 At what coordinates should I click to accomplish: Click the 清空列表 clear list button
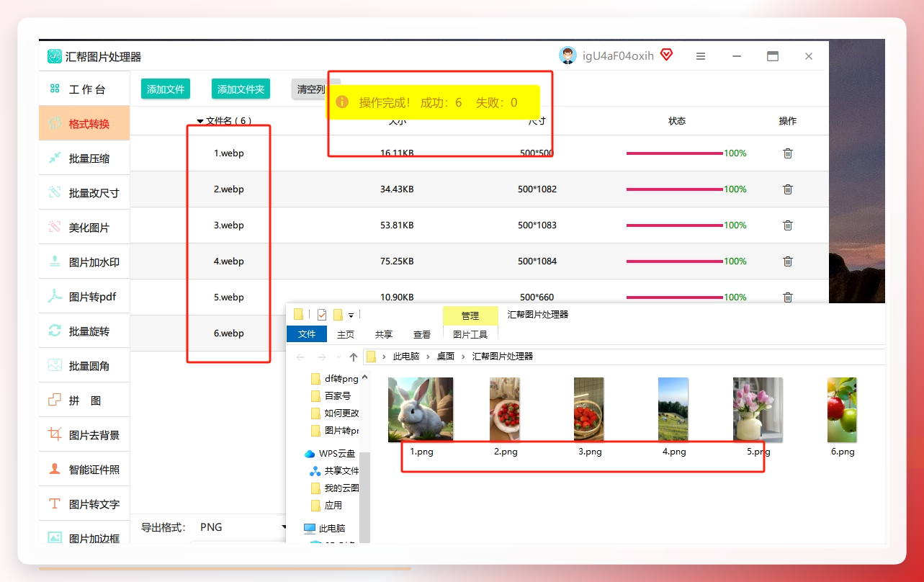311,89
